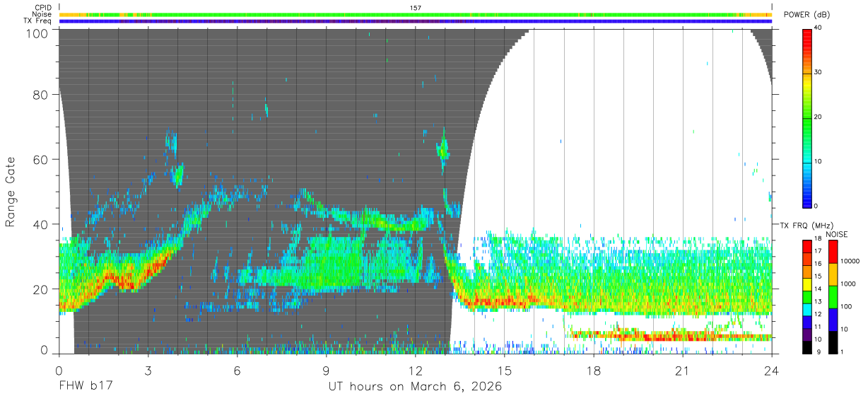Click UT hour axis tick label 15
The width and height of the screenshot is (868, 401).
[505, 370]
